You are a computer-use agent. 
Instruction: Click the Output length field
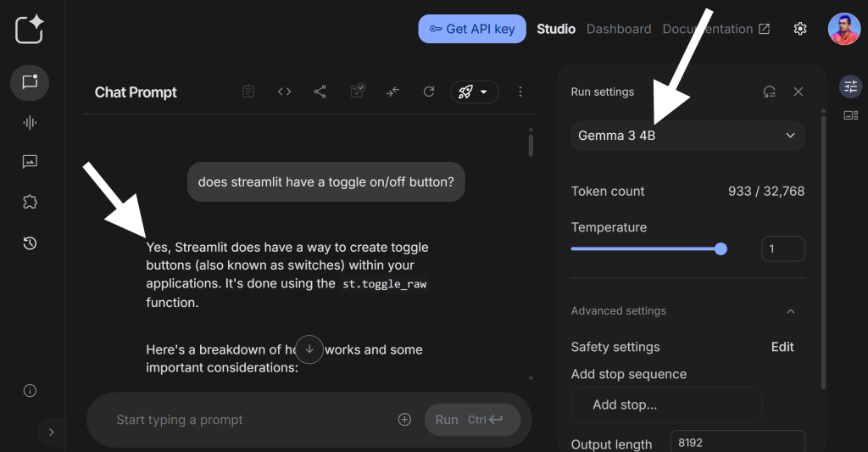738,443
